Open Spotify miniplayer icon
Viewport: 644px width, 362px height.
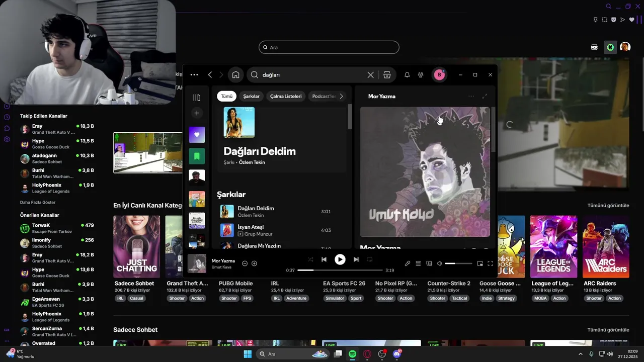coord(480,263)
